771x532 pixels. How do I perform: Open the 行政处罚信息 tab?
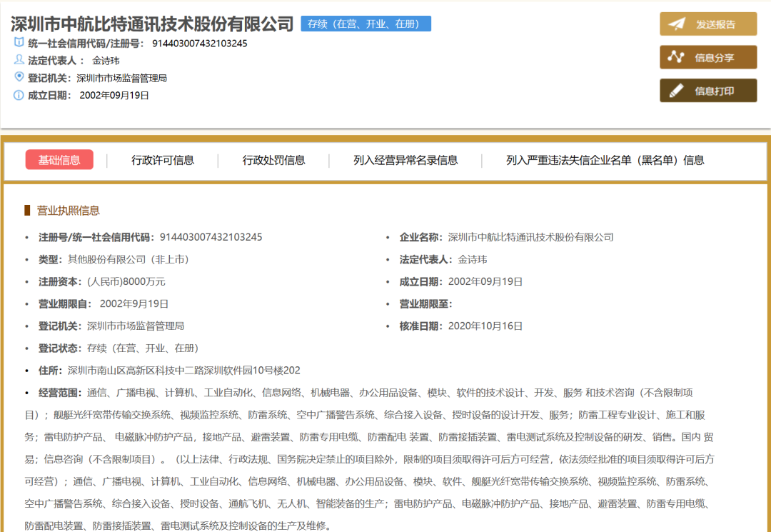point(274,160)
